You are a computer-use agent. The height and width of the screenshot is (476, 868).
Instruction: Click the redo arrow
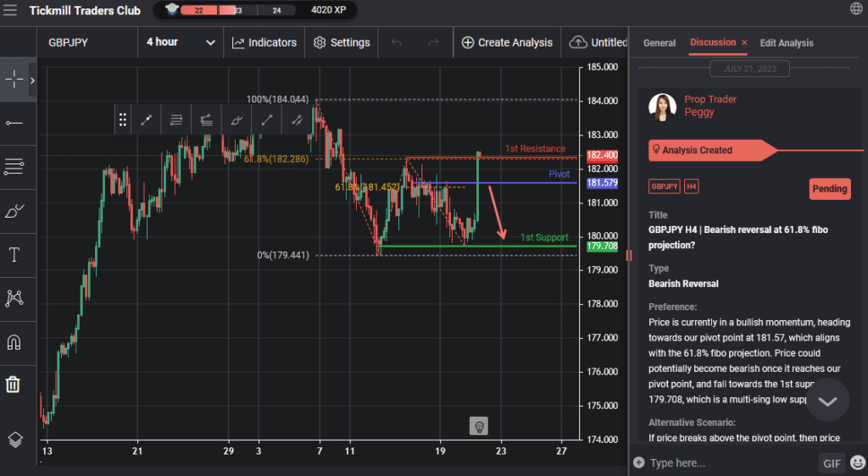click(433, 42)
